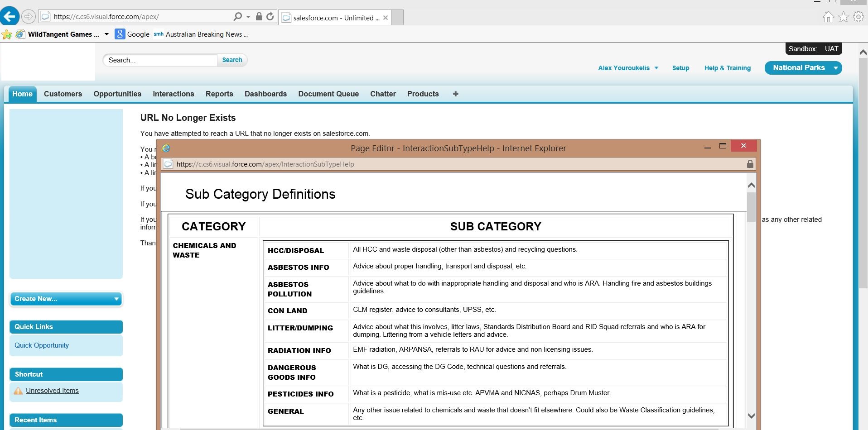Click the main page scrollbar up arrow
The width and height of the screenshot is (868, 430).
(863, 52)
